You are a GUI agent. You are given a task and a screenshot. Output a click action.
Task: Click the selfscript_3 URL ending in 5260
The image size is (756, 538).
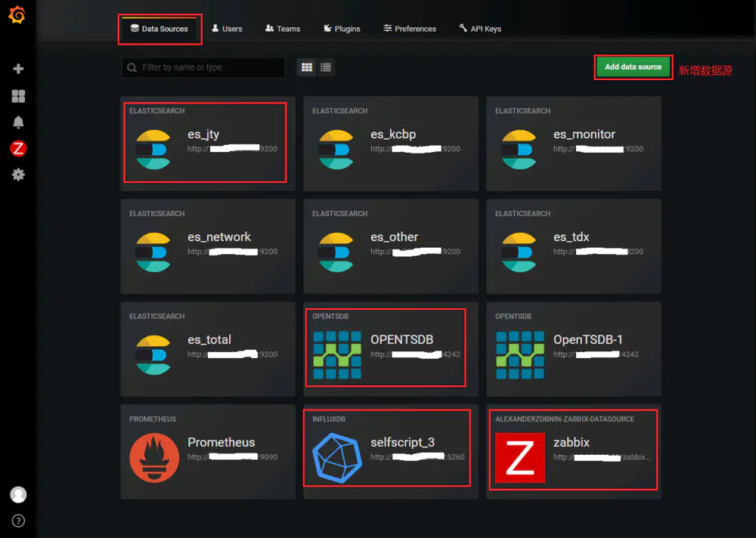[x=417, y=457]
